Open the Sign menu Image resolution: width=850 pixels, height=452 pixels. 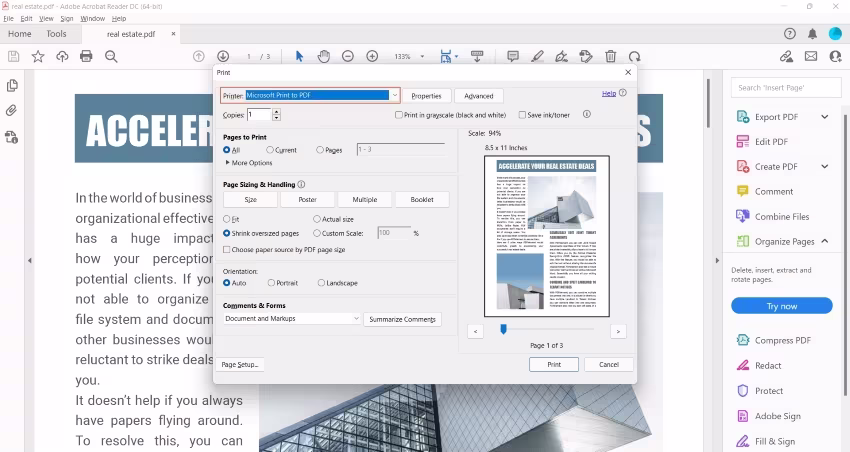67,18
